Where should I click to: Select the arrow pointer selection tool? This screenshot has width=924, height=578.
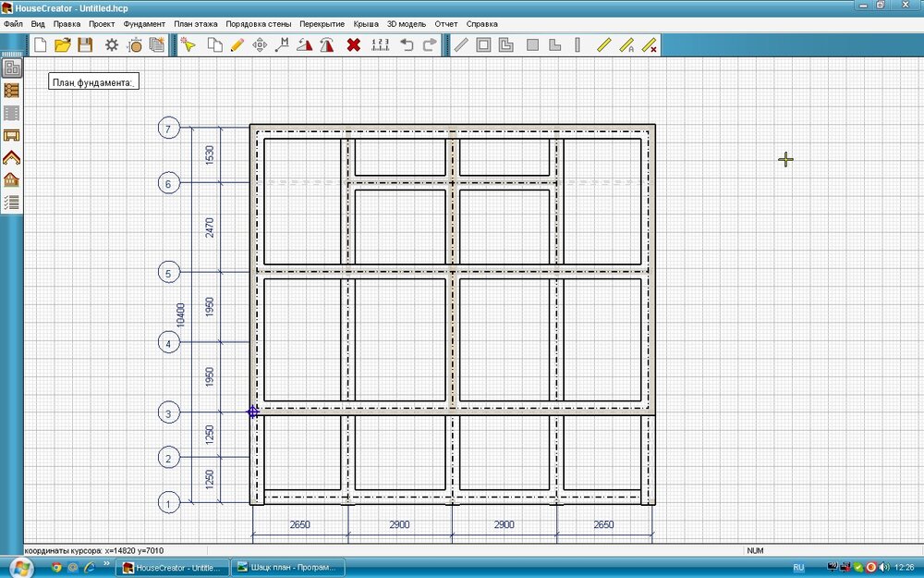(188, 44)
